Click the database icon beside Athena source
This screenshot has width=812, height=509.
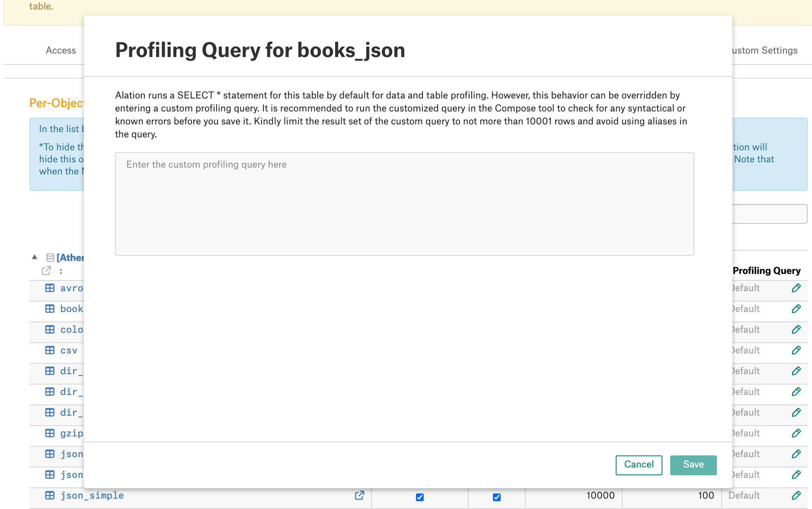click(50, 258)
